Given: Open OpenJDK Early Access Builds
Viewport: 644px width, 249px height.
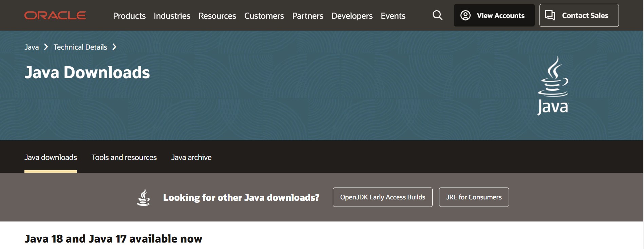Looking at the screenshot, I should (382, 197).
